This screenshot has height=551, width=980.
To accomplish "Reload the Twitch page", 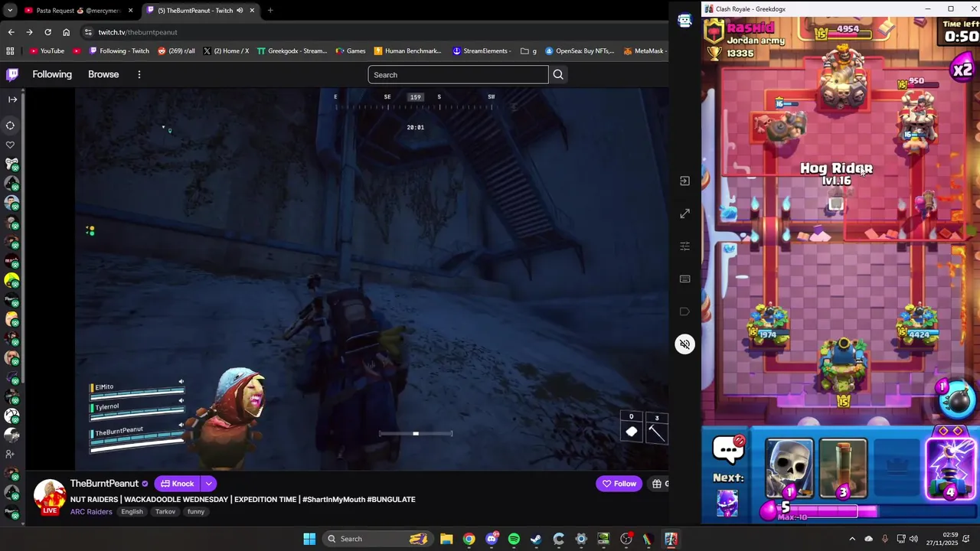I will pyautogui.click(x=47, y=32).
